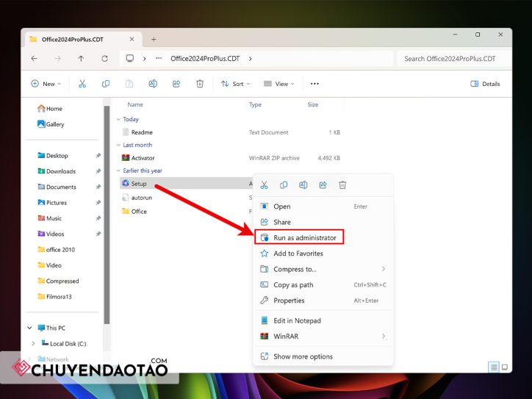This screenshot has height=399, width=532.
Task: Choose Copy as path
Action: click(323, 284)
